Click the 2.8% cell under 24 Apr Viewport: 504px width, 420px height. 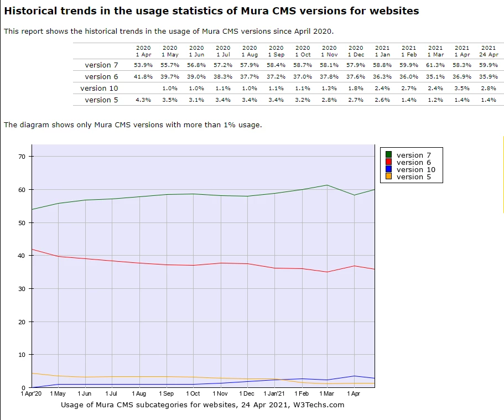(x=489, y=88)
